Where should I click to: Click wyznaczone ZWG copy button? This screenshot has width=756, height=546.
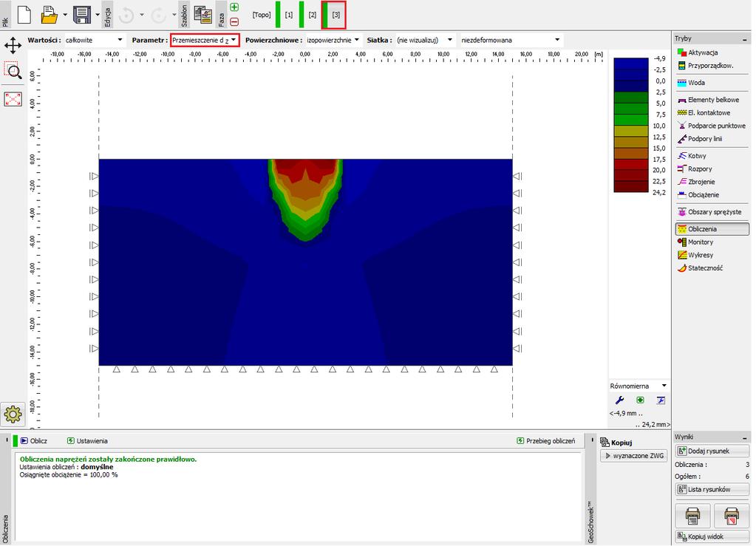pos(633,456)
